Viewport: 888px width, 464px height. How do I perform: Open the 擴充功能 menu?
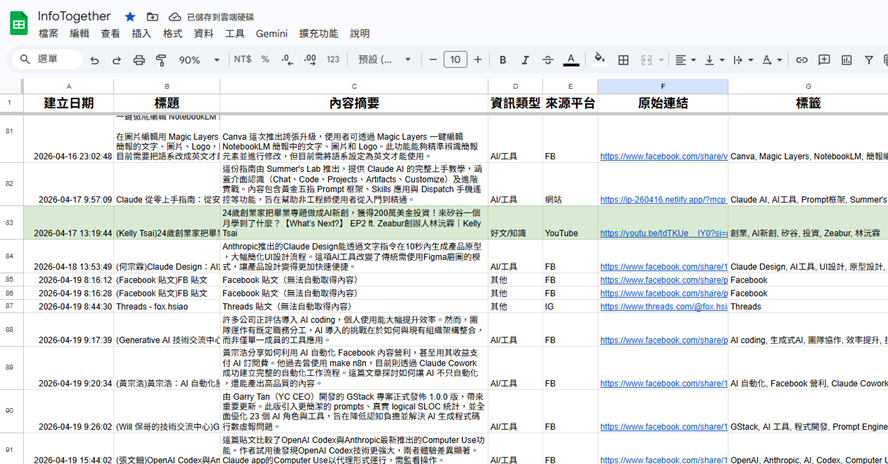click(x=318, y=33)
